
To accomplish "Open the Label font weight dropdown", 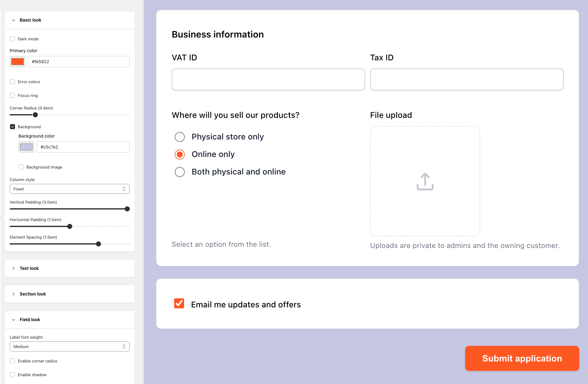I will (69, 346).
